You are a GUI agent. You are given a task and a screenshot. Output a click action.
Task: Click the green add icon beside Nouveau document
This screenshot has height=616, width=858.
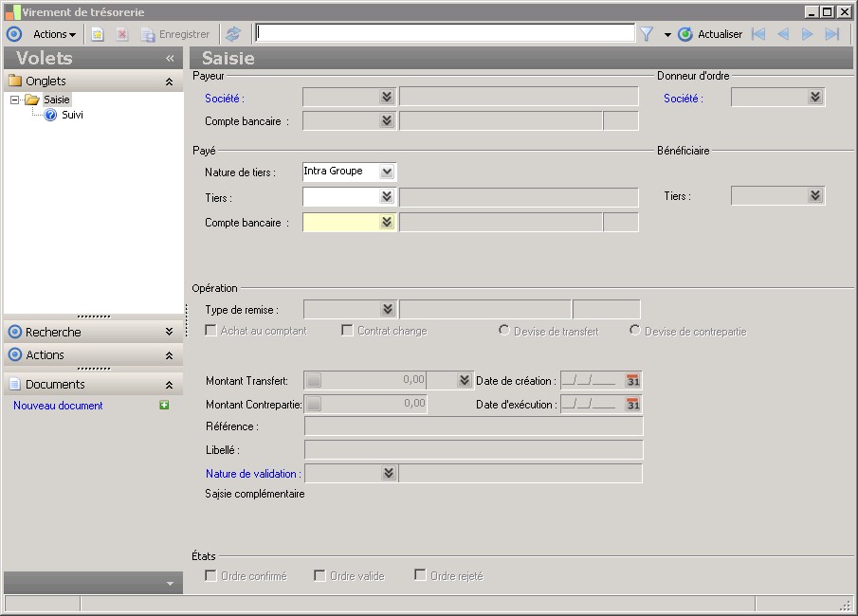(164, 406)
